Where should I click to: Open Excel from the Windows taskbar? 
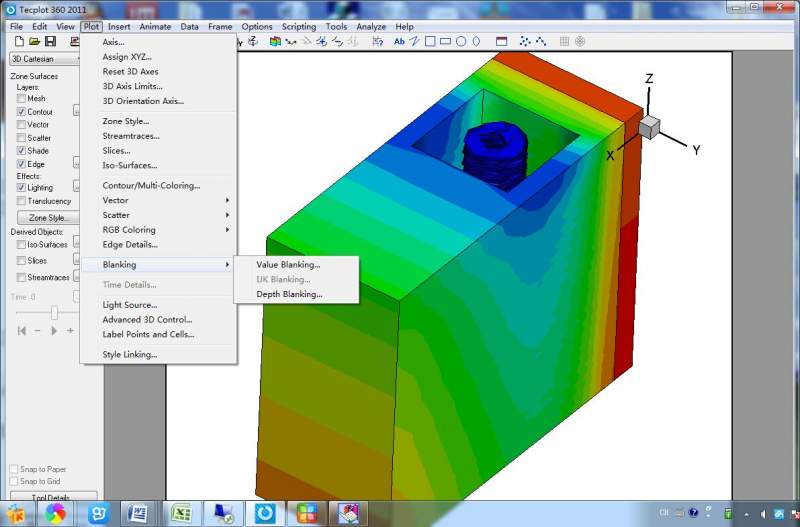coord(182,513)
